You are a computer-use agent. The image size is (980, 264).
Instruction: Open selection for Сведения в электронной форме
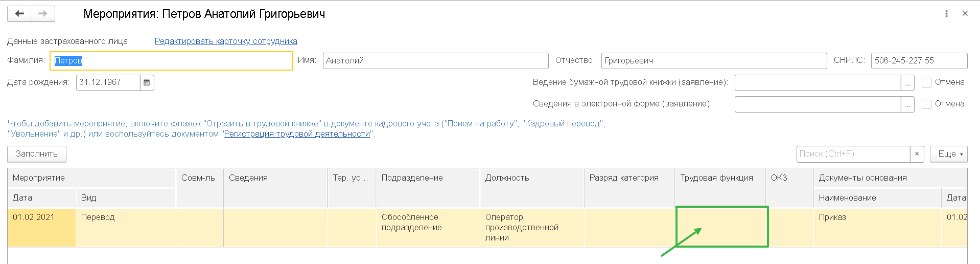pos(907,104)
